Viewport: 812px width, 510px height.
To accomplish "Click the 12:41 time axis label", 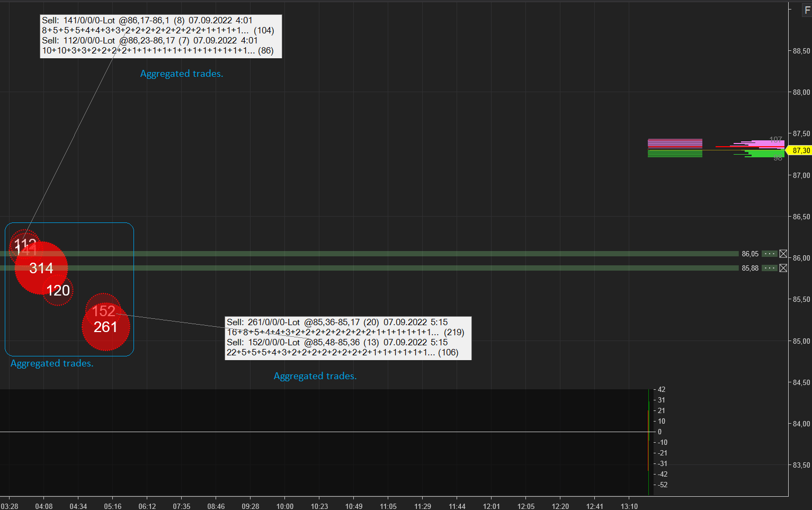I will (x=595, y=506).
